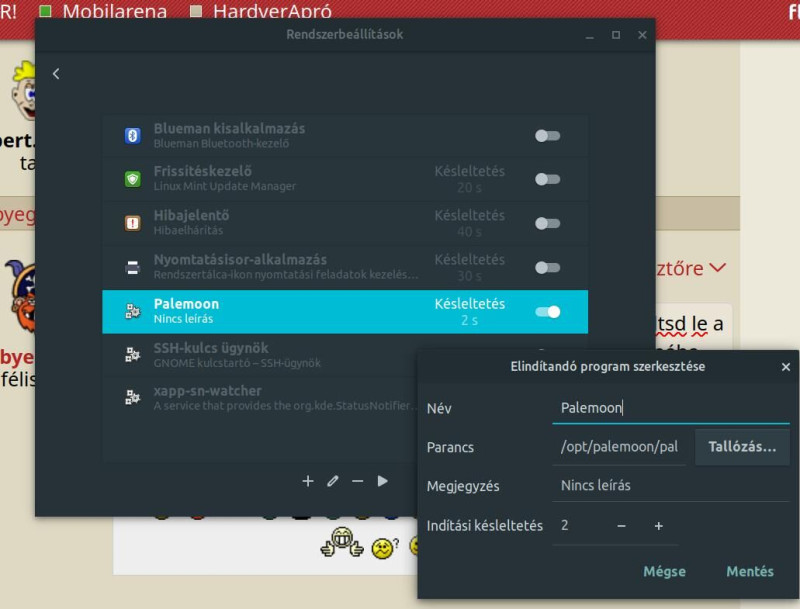Click the Hibajelentő delay 40 s text
Viewport: 800px width, 609px height.
coord(469,232)
